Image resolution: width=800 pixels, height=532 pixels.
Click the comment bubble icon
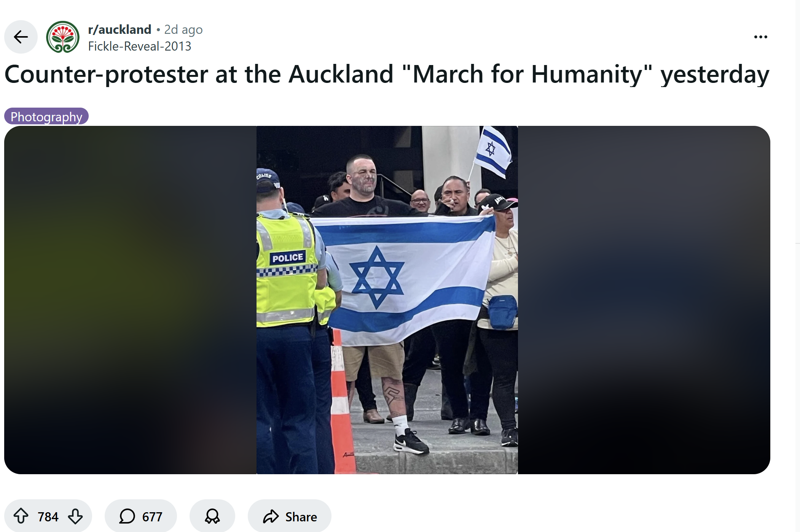(127, 516)
